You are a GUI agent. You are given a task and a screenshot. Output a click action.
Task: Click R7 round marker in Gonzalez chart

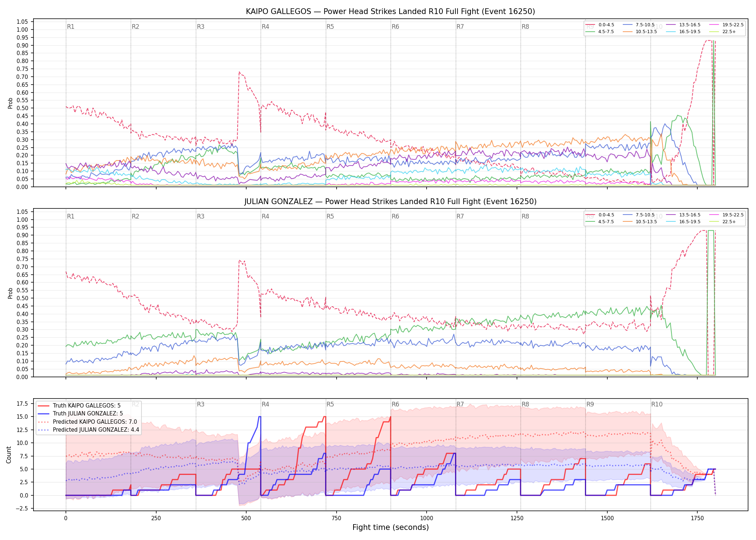(460, 216)
